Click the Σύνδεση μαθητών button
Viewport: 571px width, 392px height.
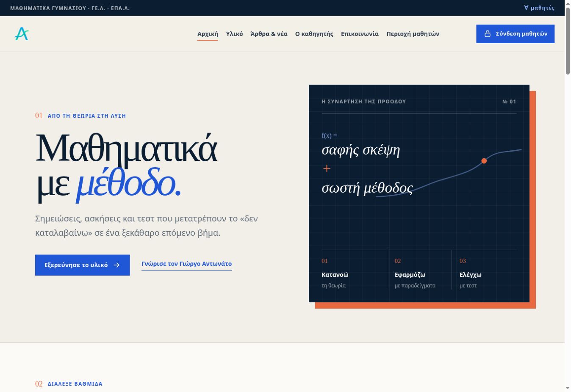[515, 34]
